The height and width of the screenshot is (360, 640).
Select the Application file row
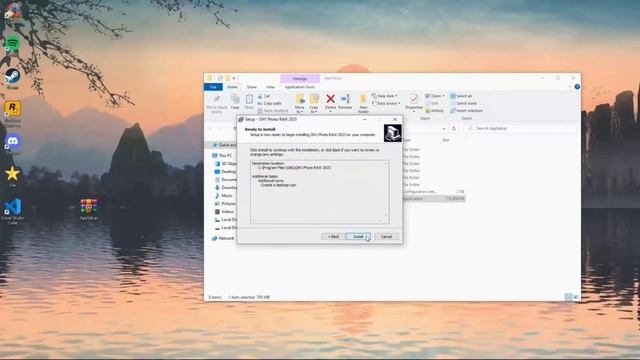pyautogui.click(x=433, y=199)
